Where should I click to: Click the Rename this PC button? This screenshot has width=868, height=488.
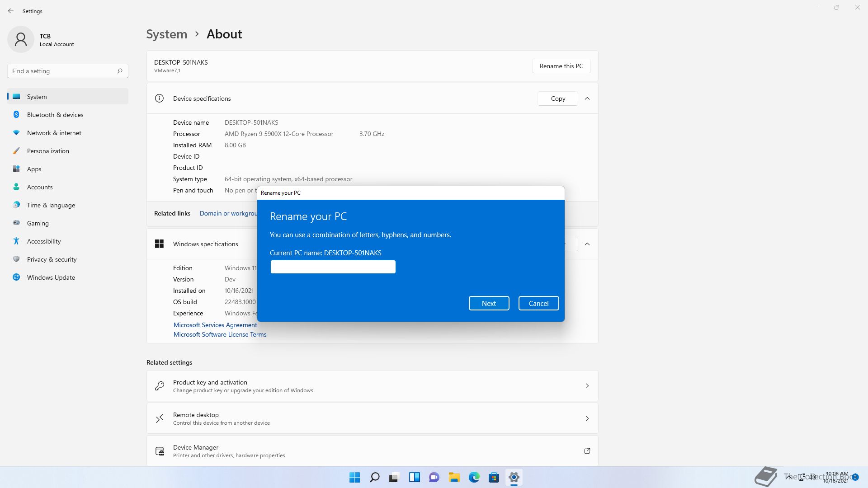561,66
